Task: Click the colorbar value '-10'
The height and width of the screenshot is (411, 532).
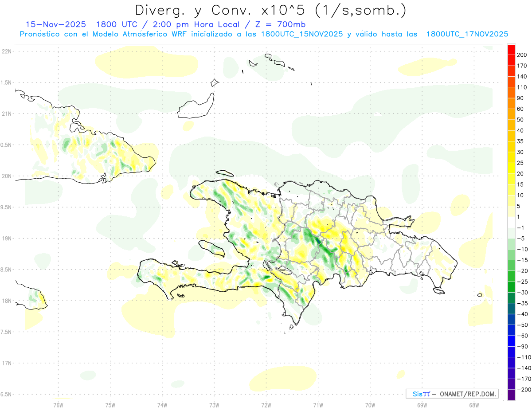Action: click(x=522, y=249)
